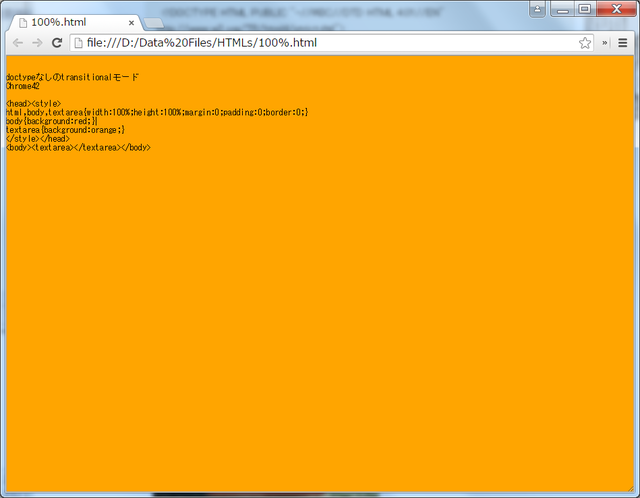
Task: Click the line 'body{background:red;}'
Action: click(52, 121)
